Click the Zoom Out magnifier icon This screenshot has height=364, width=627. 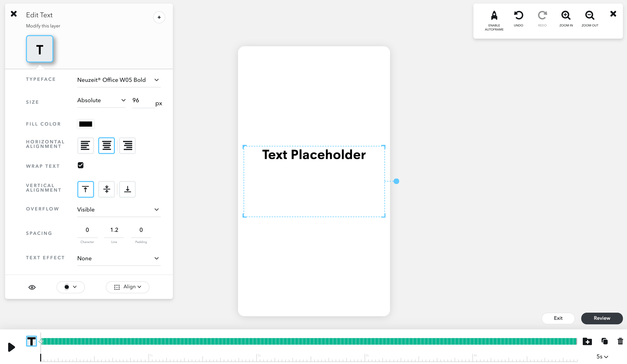[590, 16]
